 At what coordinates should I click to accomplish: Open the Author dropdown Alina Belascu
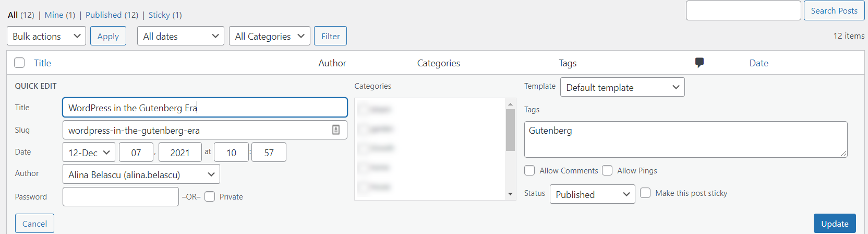coord(141,174)
